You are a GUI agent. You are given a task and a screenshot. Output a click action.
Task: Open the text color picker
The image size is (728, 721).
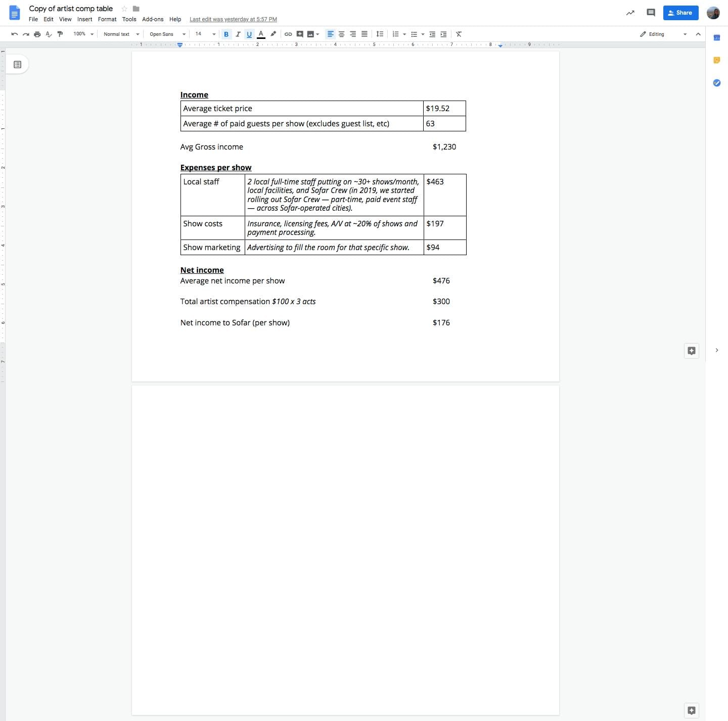coord(261,34)
